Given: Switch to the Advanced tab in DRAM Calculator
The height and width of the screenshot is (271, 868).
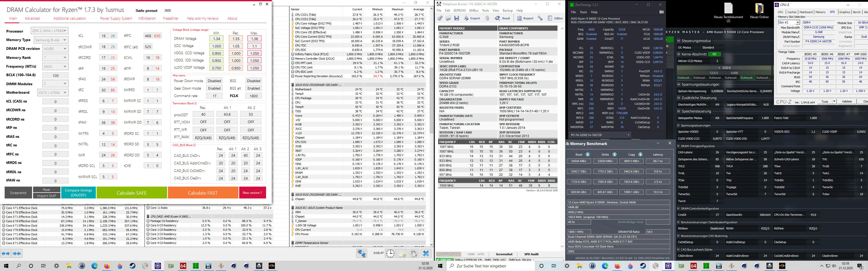Looking at the screenshot, I should (x=32, y=19).
